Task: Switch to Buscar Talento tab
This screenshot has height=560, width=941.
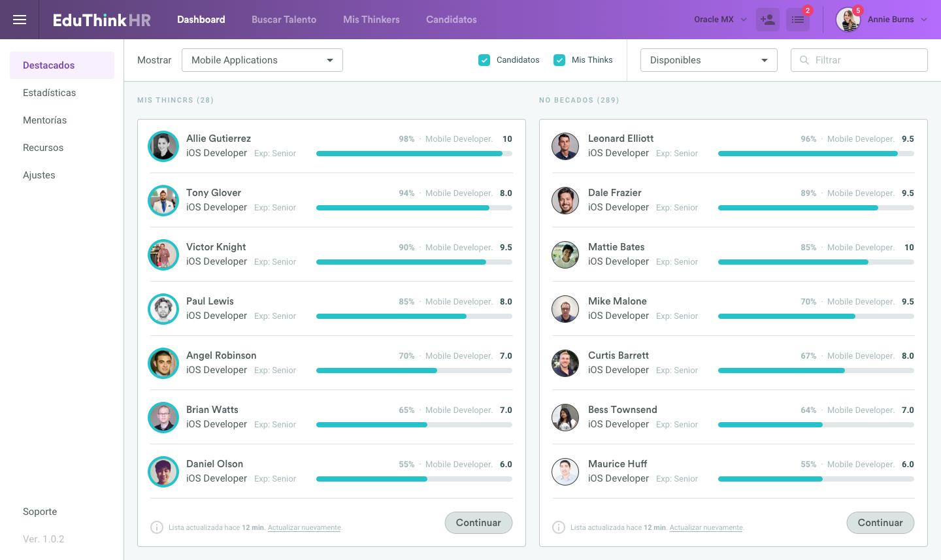Action: (284, 20)
